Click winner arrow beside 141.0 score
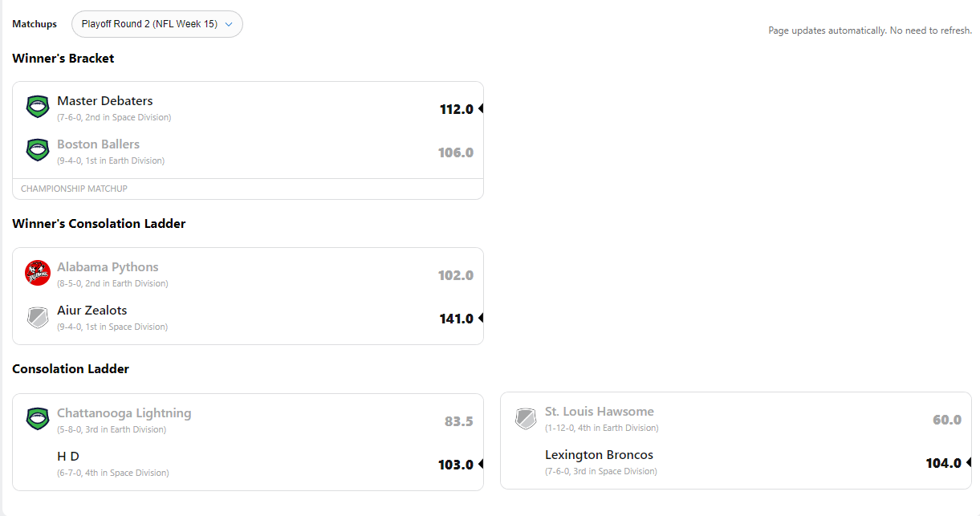The height and width of the screenshot is (516, 980). tap(481, 319)
